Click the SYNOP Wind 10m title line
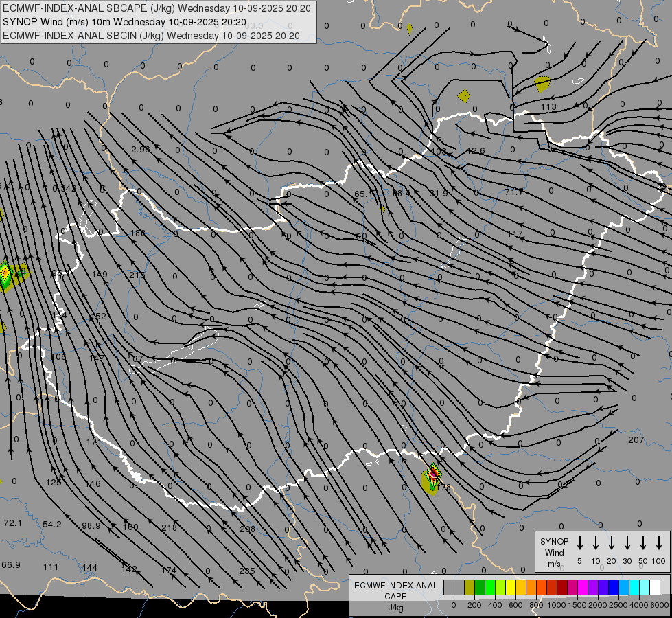 click(x=125, y=22)
